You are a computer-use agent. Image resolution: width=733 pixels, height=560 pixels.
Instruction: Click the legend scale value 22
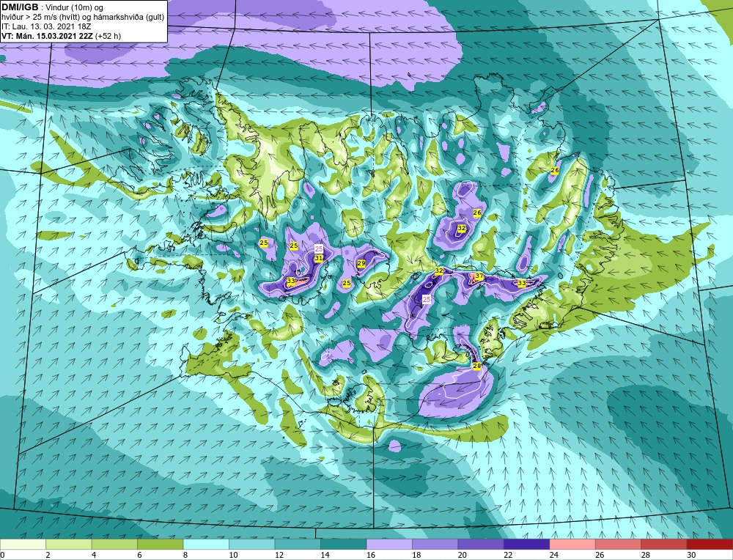(508, 555)
